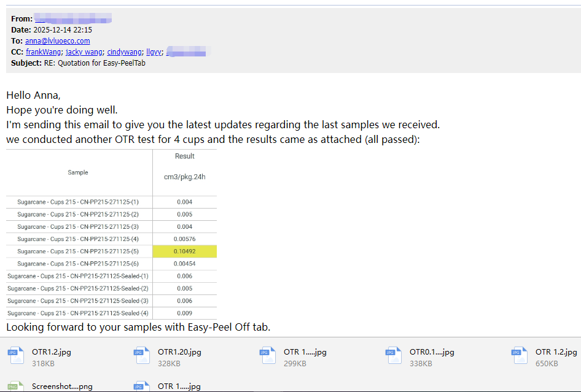This screenshot has height=392, width=581.
Task: Click the OTR1.20.jpg file name text
Action: (179, 352)
